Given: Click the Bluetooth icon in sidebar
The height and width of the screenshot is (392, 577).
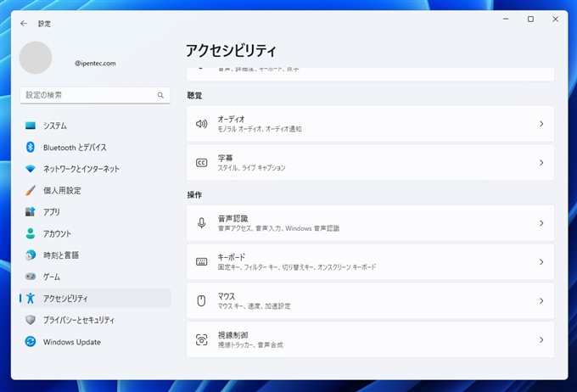Looking at the screenshot, I should click(31, 148).
